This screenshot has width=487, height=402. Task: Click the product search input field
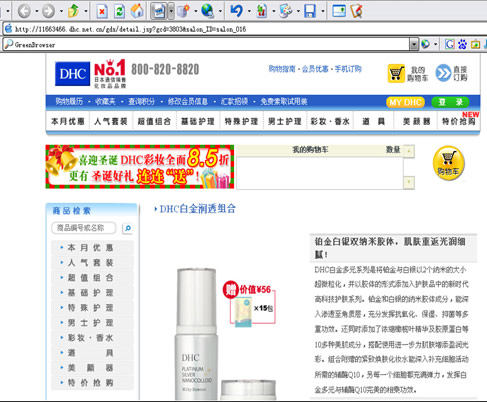point(84,228)
